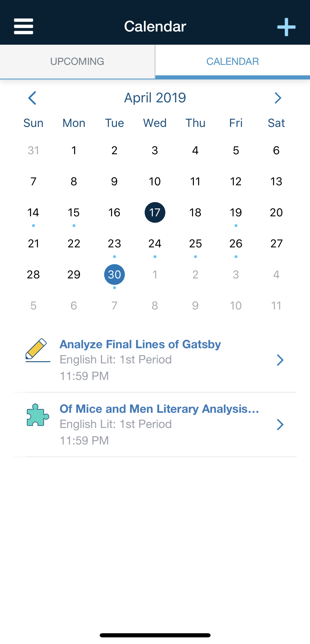
Task: Tap the puzzle piece icon
Action: point(38,415)
